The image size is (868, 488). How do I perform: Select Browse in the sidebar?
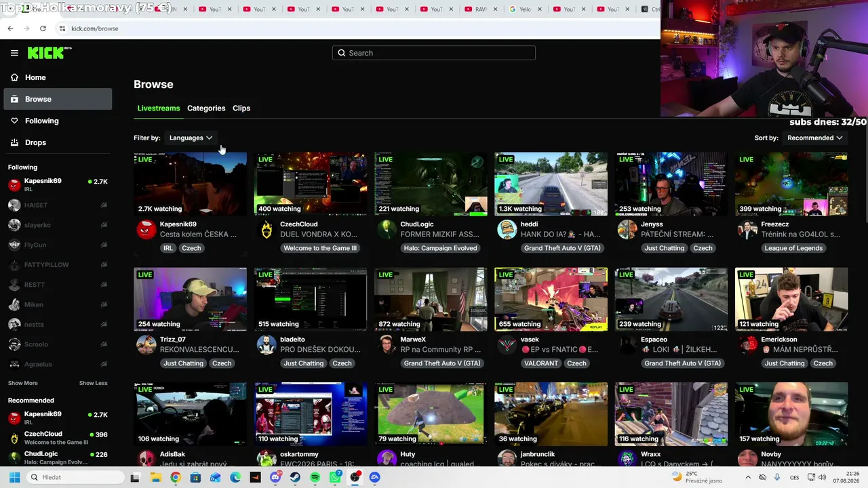tap(58, 99)
